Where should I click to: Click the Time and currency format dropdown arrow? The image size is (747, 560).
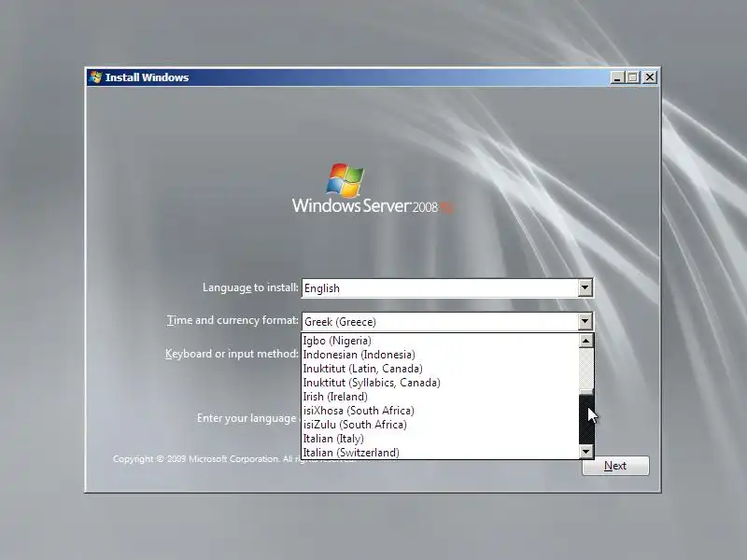(585, 321)
